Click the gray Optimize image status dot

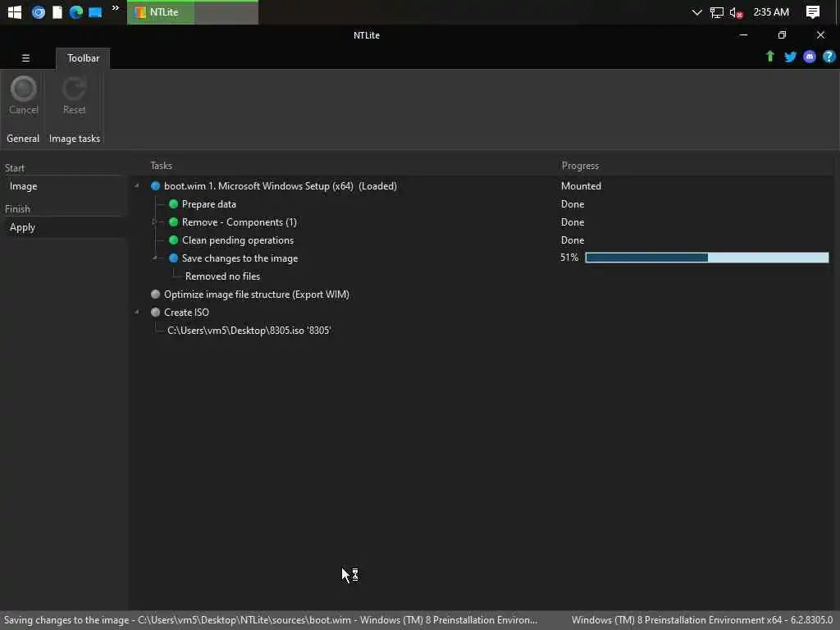click(x=155, y=294)
